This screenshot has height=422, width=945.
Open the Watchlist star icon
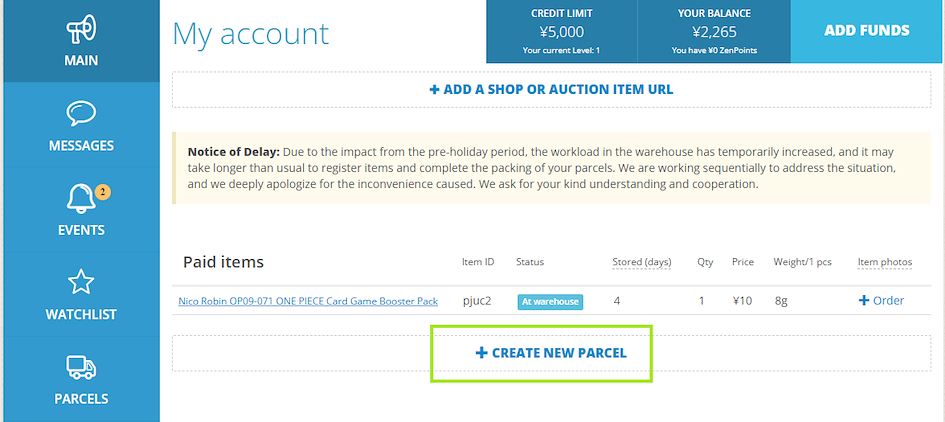[81, 283]
